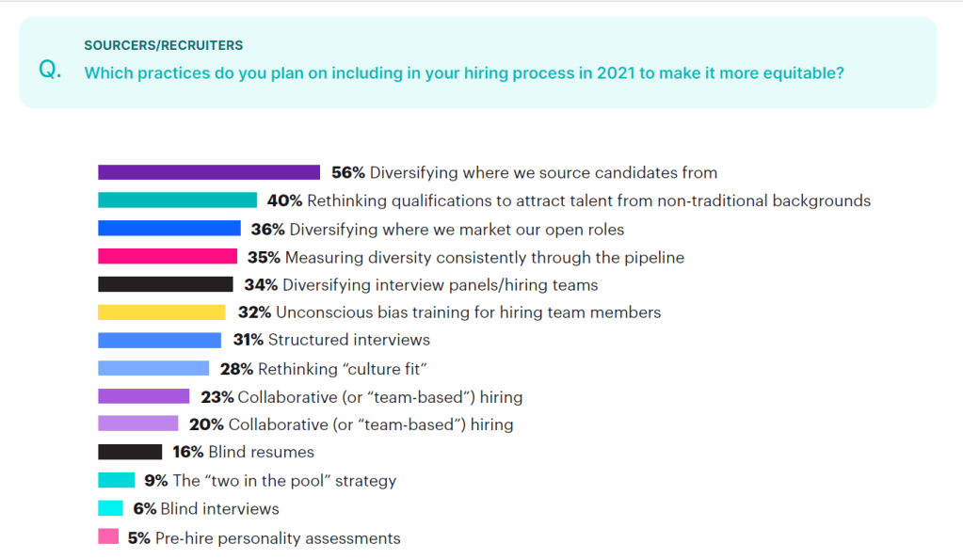Click the black 16% Blind resumes bar
This screenshot has height=560, width=963.
tap(129, 453)
